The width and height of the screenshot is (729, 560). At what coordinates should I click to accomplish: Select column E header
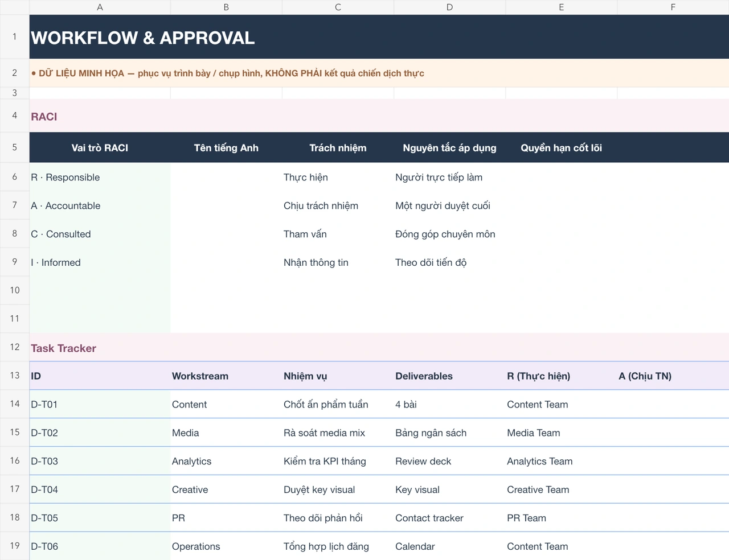(561, 7)
